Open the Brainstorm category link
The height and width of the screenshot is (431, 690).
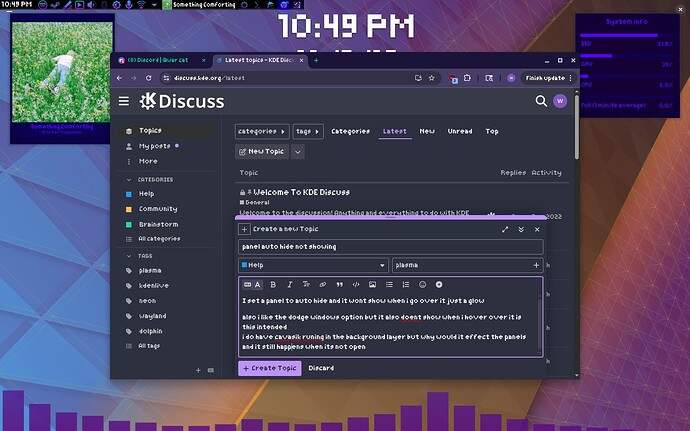pos(158,225)
